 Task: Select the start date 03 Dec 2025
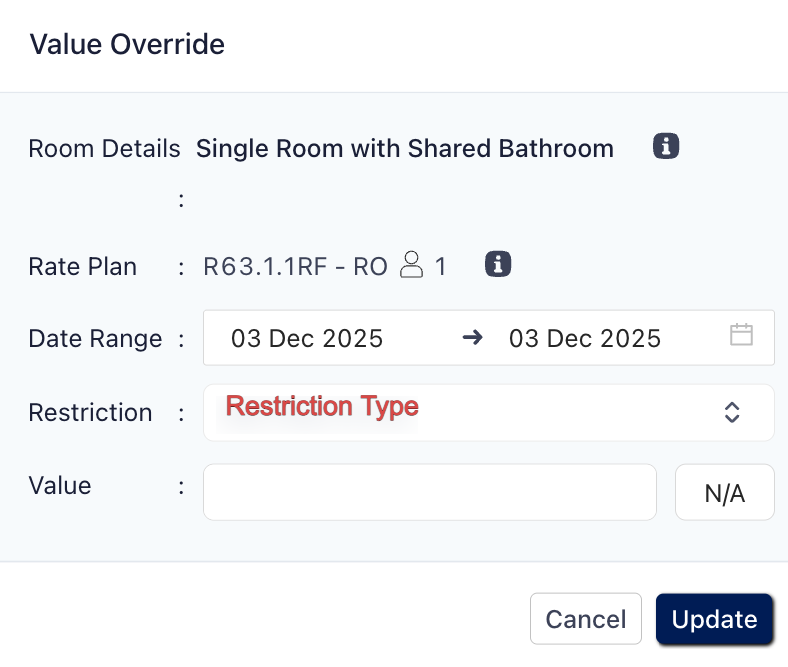tap(307, 338)
